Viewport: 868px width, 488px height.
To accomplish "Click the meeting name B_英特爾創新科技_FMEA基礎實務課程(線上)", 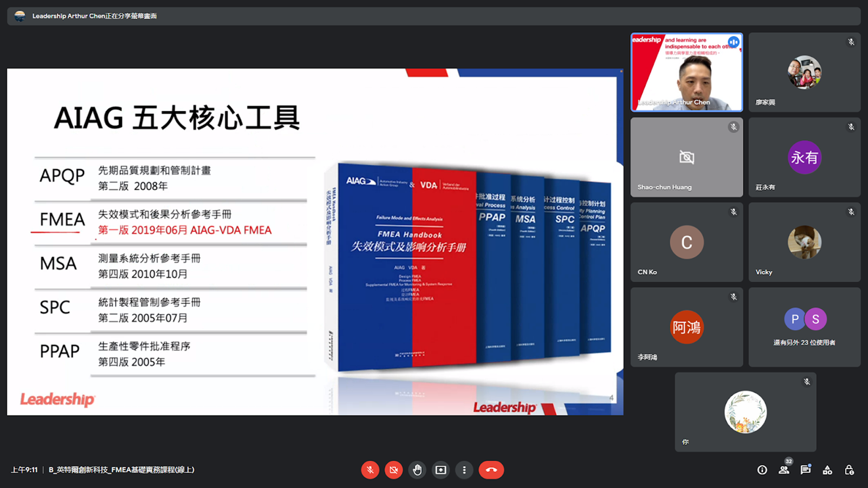I will click(x=122, y=470).
